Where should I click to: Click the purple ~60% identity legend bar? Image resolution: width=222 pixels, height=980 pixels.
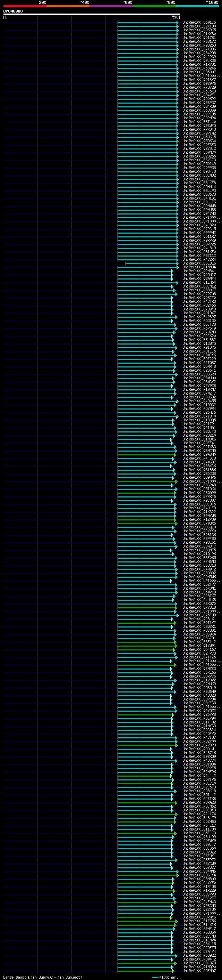click(x=111, y=7)
